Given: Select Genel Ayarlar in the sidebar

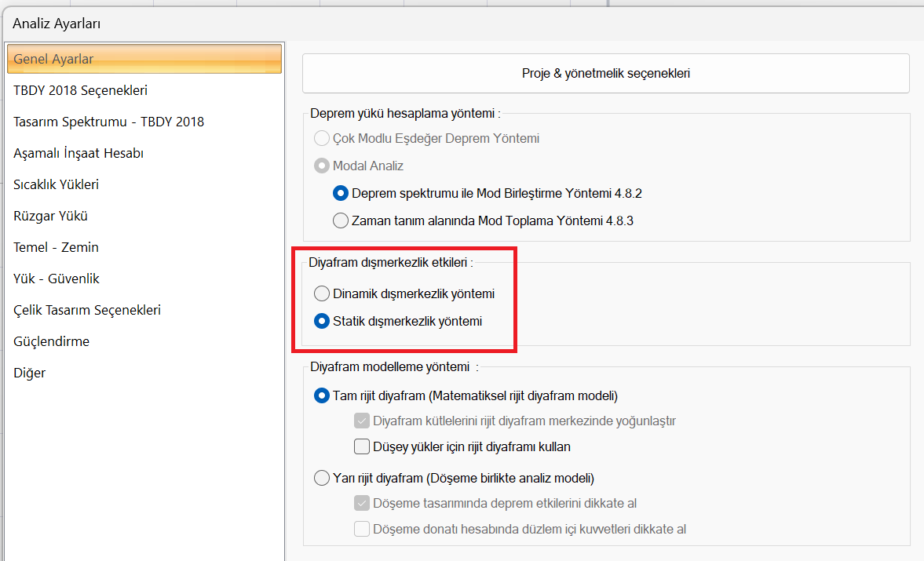Looking at the screenshot, I should click(x=53, y=60).
